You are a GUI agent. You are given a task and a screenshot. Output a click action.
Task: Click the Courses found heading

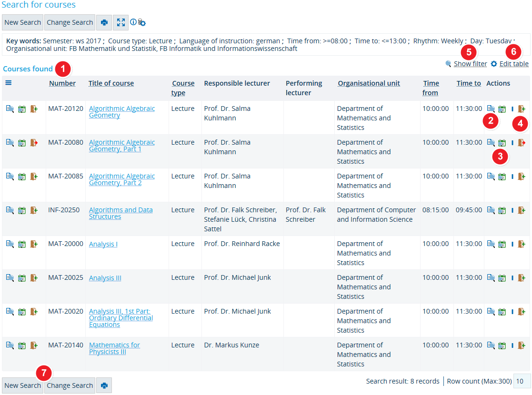[28, 69]
